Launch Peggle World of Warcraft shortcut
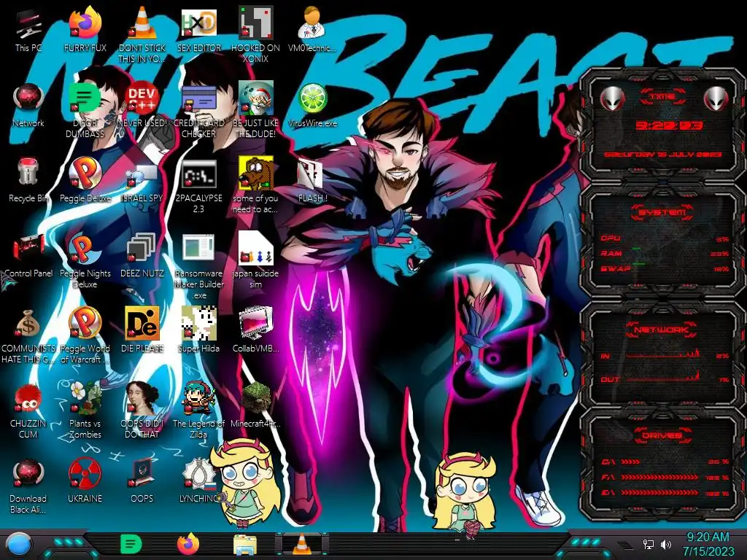Viewport: 747px width, 560px height. [85, 335]
